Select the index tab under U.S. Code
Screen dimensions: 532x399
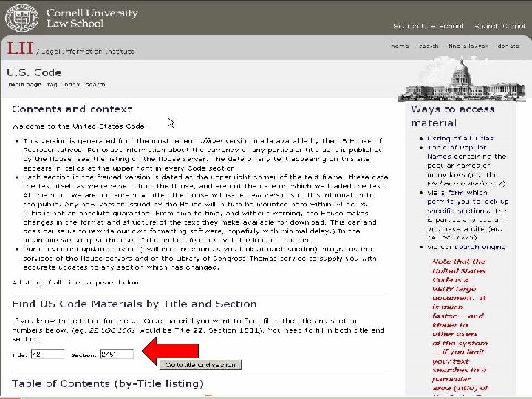(71, 84)
